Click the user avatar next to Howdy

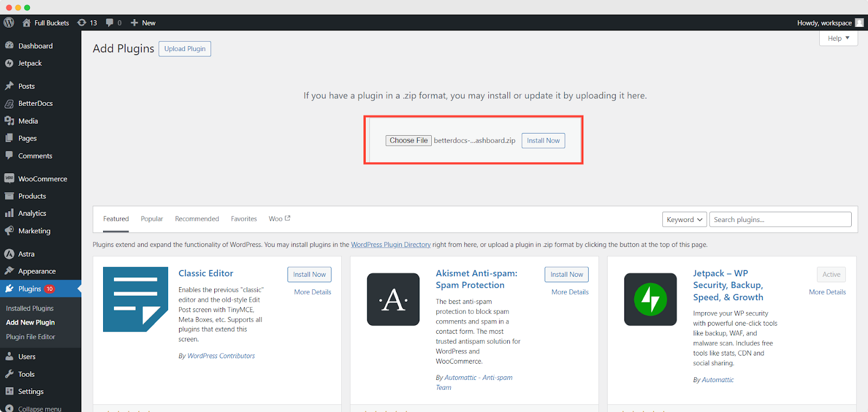859,23
